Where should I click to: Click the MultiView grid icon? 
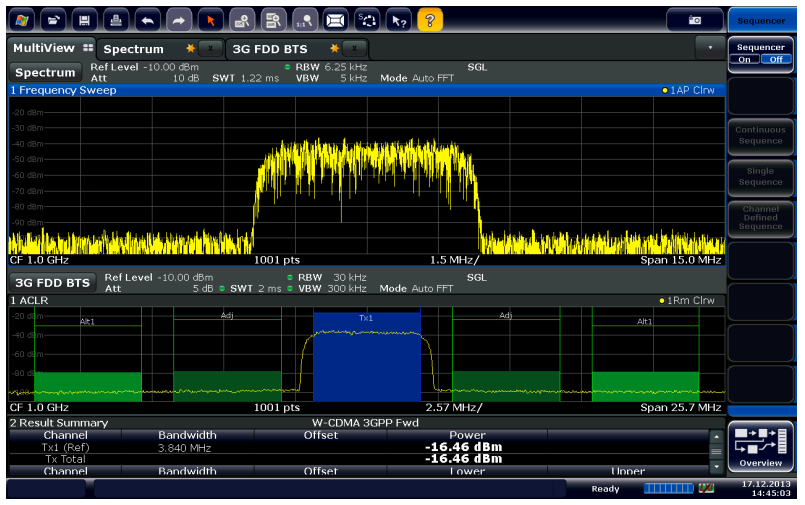coord(88,48)
